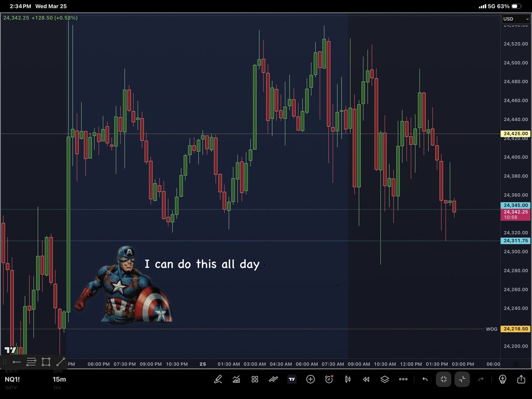Image resolution: width=532 pixels, height=399 pixels.
Task: Open the drawing tools pencil icon
Action: pos(218,379)
